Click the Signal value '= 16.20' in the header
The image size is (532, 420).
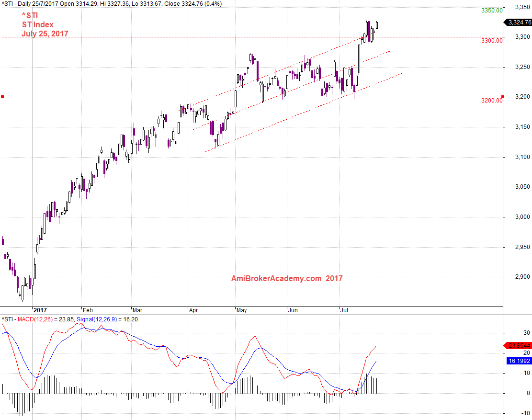click(x=128, y=319)
